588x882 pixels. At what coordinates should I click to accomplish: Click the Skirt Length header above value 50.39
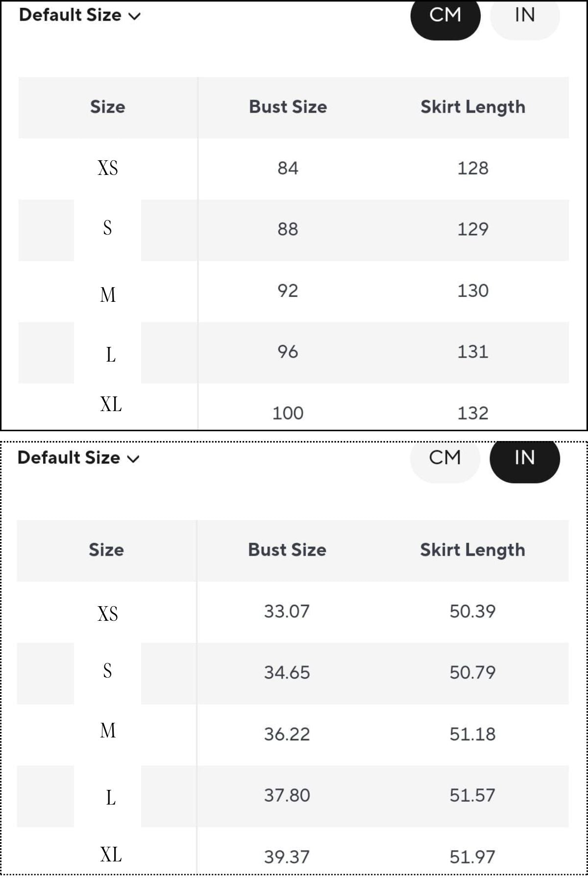472,550
